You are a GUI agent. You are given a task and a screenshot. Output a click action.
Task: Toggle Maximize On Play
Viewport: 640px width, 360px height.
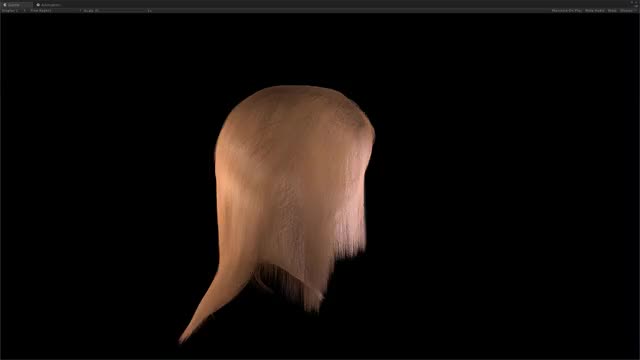click(567, 11)
